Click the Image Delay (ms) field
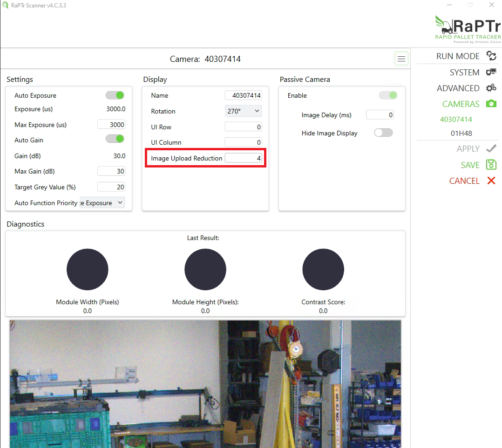The height and width of the screenshot is (448, 502). [x=380, y=115]
